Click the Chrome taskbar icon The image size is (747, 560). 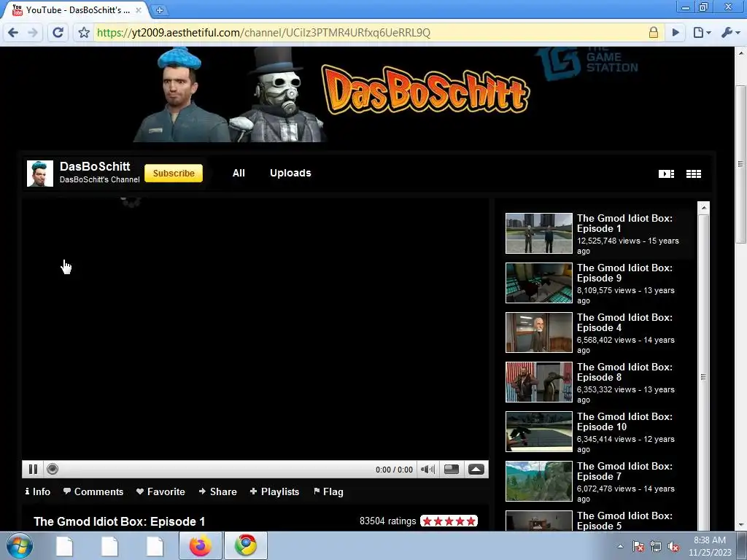click(x=246, y=545)
